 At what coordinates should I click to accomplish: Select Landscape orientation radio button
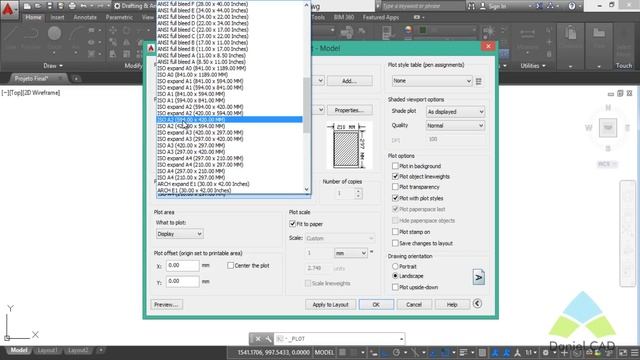pos(395,276)
